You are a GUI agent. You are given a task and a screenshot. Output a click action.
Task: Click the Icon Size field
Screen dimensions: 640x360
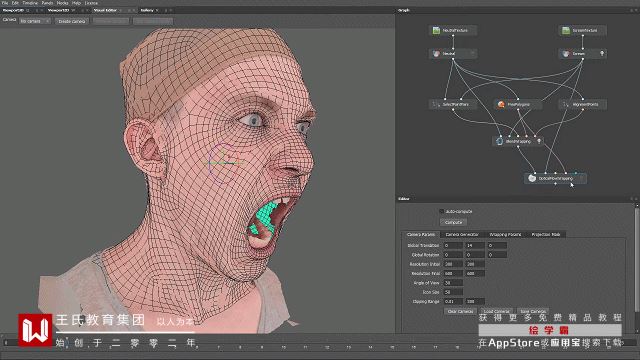[x=453, y=292]
